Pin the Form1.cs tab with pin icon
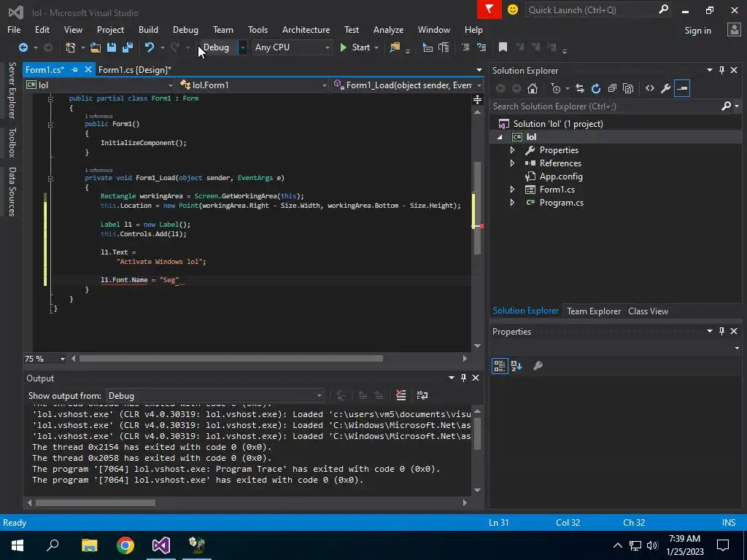The width and height of the screenshot is (747, 560). [x=75, y=70]
